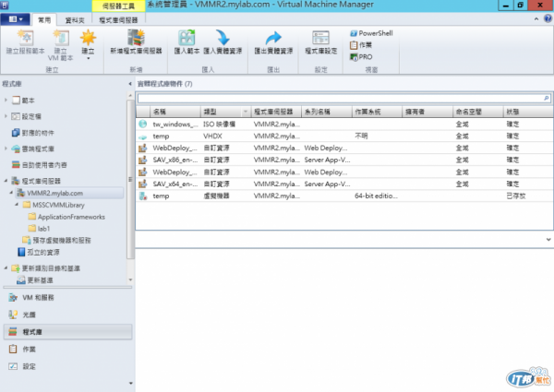Open the PRO window from the ribbon
554x392 pixels.
(x=361, y=57)
